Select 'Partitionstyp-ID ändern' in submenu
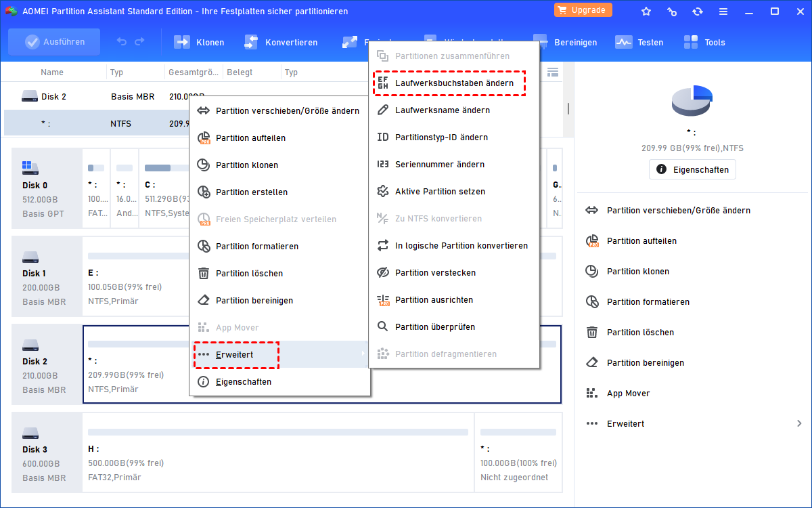Image resolution: width=812 pixels, height=508 pixels. click(454, 137)
